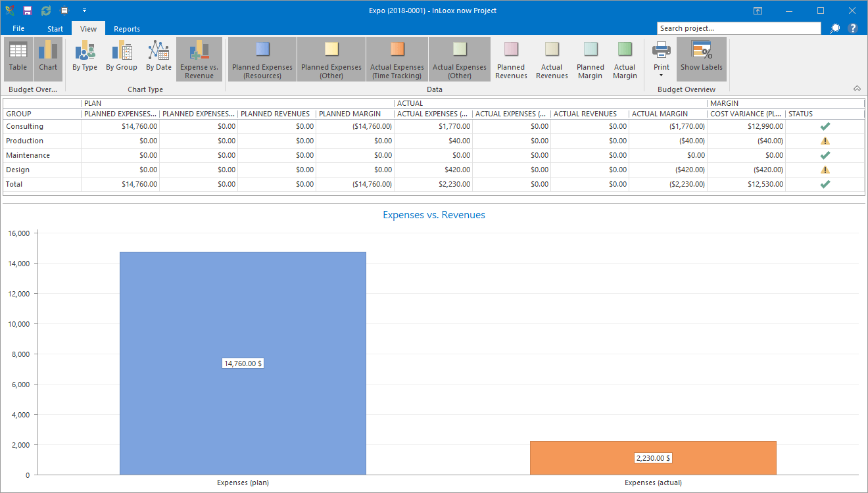Enable Planned Revenues data series
The image size is (868, 493).
coord(511,59)
